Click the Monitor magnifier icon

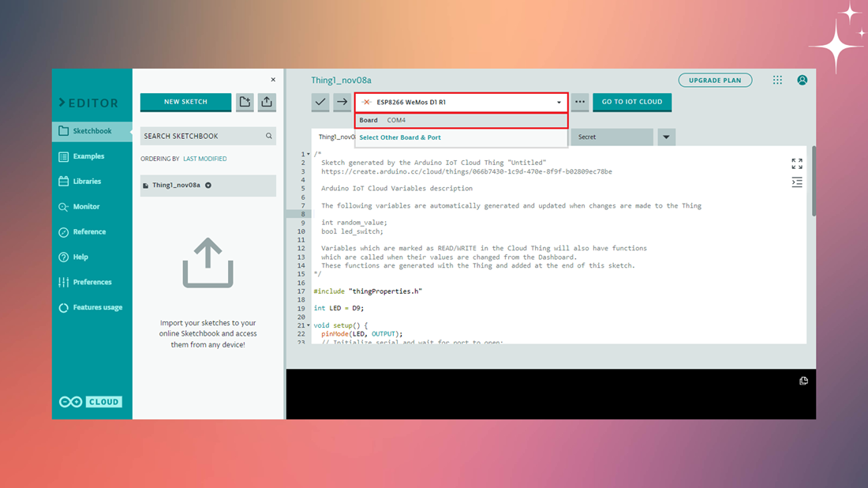(64, 207)
